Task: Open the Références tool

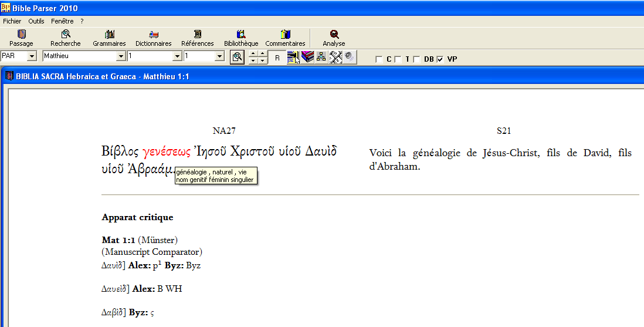Action: pyautogui.click(x=198, y=38)
